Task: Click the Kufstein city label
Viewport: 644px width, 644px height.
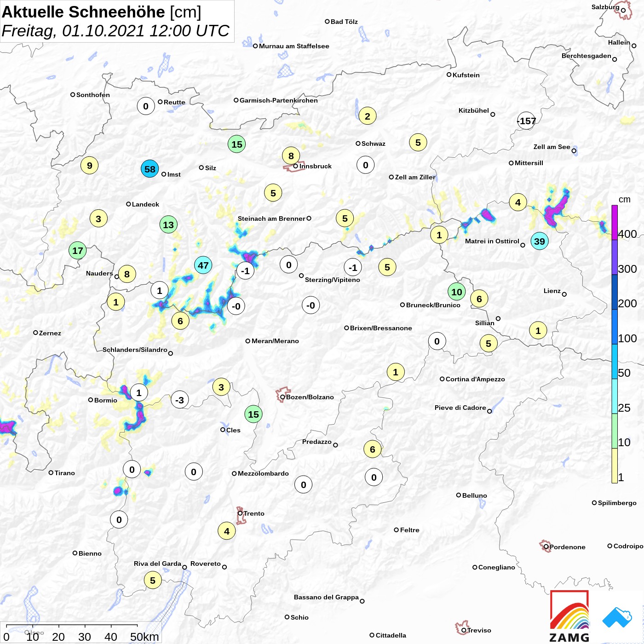Action: pos(466,75)
